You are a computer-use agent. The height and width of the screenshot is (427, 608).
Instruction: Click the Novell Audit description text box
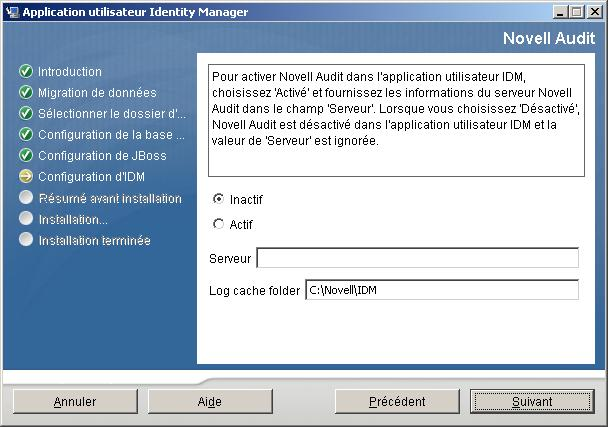396,121
